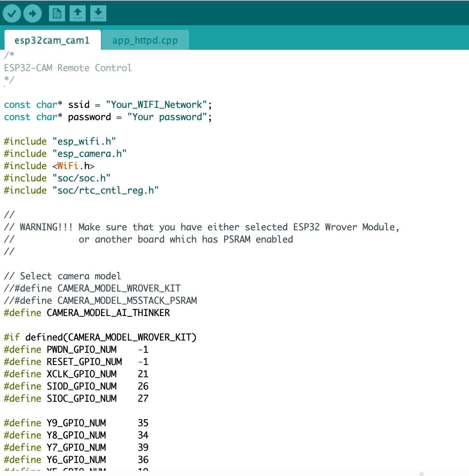Image resolution: width=469 pixels, height=476 pixels.
Task: Click the value 39 for Y7
Action: click(x=143, y=447)
